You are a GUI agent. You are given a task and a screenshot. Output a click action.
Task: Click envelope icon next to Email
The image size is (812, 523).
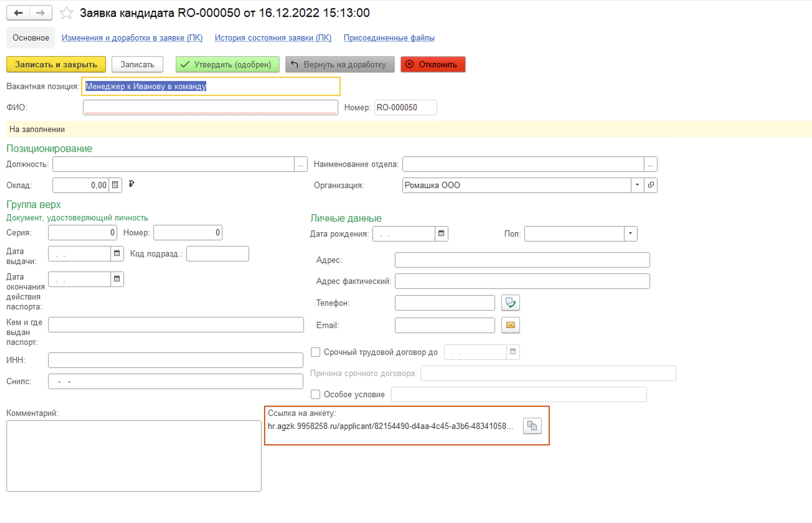click(510, 325)
